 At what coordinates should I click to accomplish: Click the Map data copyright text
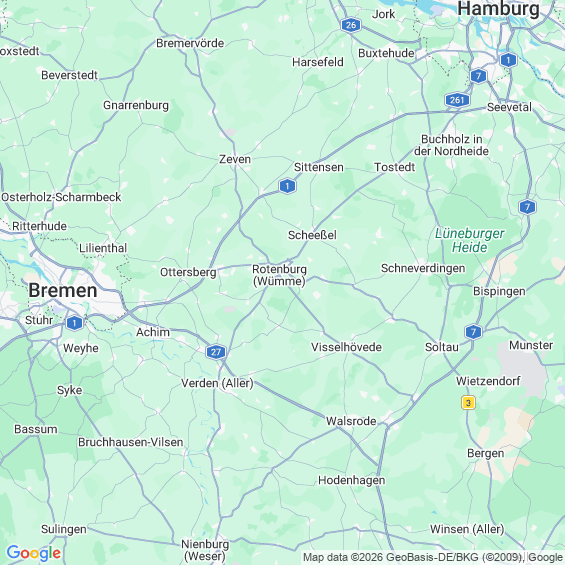coord(433,557)
